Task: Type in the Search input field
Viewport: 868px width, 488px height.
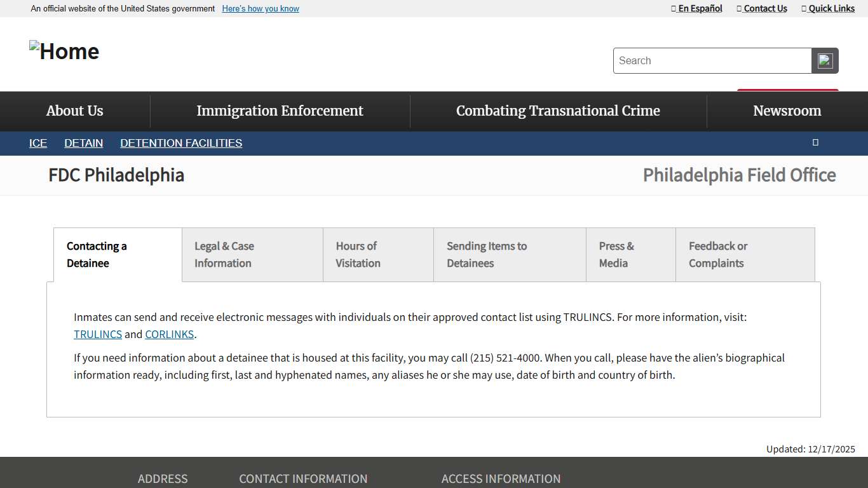Action: [x=712, y=61]
